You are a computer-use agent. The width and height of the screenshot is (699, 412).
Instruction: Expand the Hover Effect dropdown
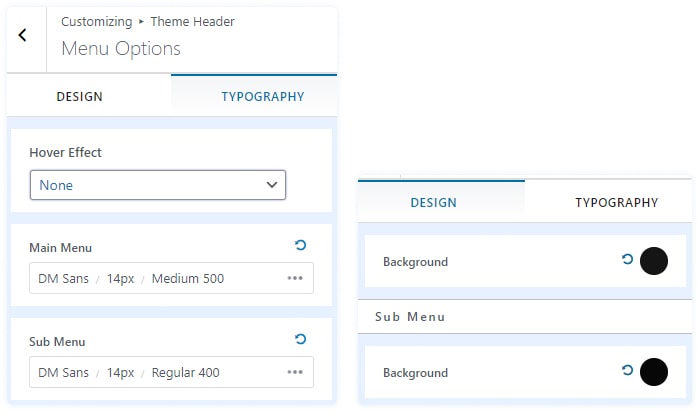click(158, 185)
